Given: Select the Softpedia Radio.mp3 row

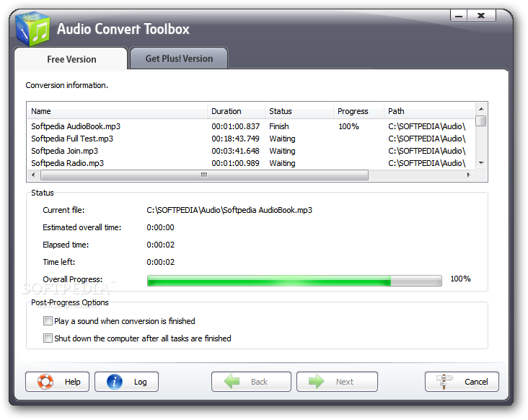Looking at the screenshot, I should (251, 163).
